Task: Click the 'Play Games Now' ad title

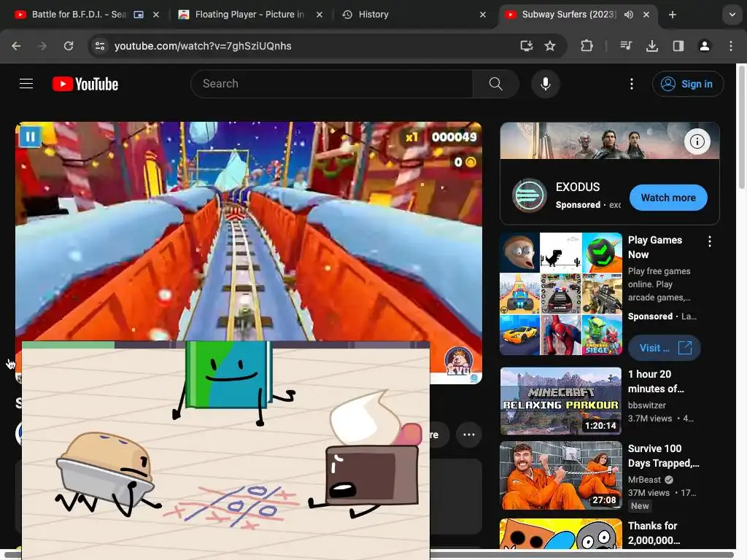Action: click(654, 247)
